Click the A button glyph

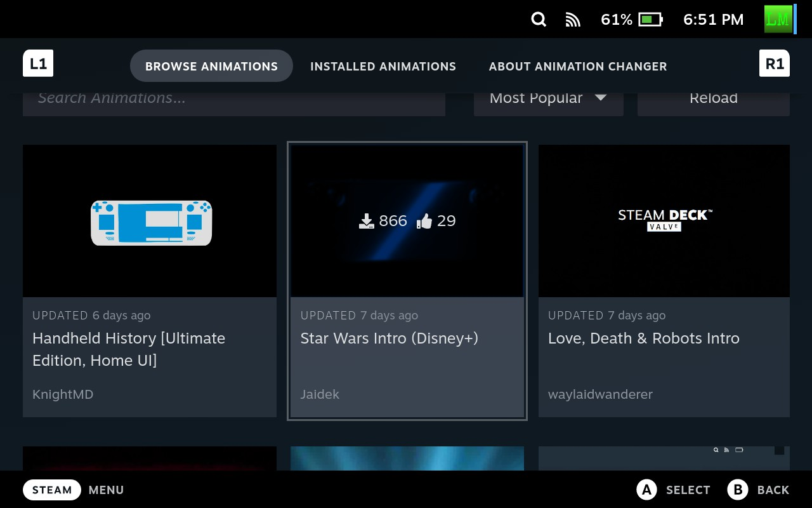coord(646,490)
